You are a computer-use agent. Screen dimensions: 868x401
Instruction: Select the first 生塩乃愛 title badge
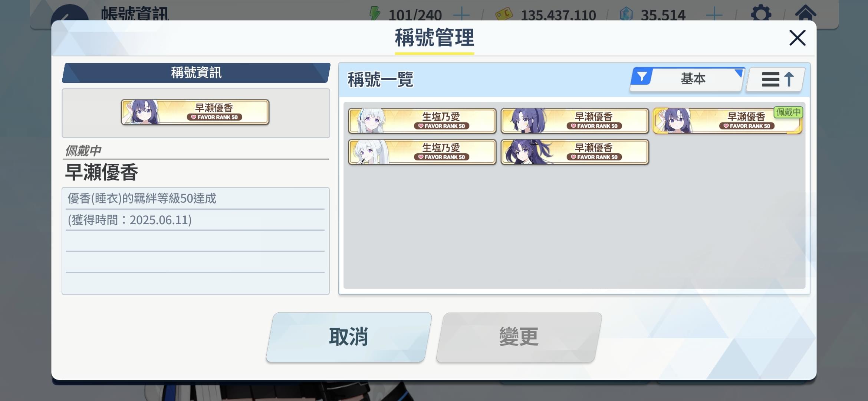click(x=422, y=121)
